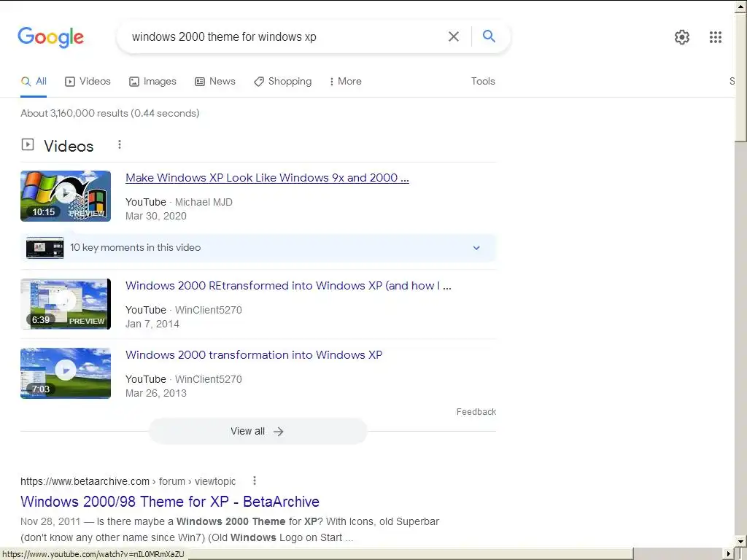The height and width of the screenshot is (560, 747).
Task: Click the Google logo
Action: point(50,37)
